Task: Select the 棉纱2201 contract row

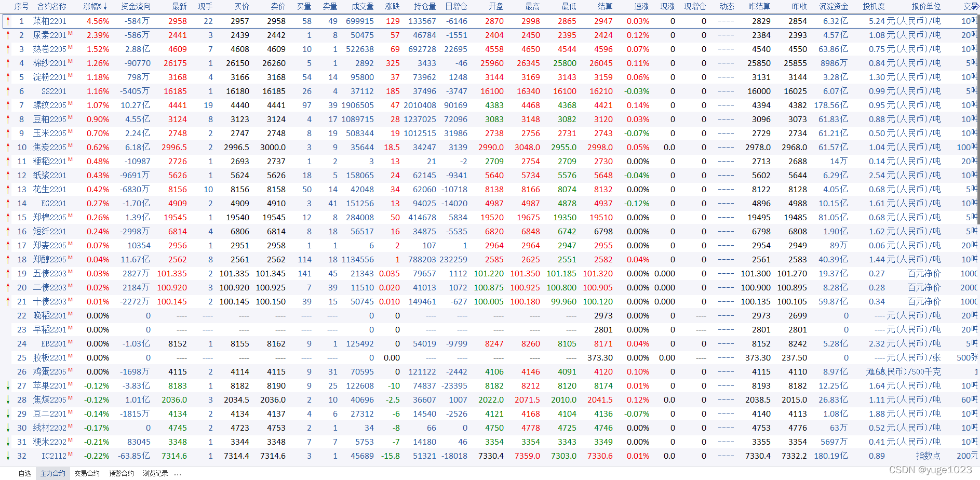Action: pyautogui.click(x=490, y=63)
